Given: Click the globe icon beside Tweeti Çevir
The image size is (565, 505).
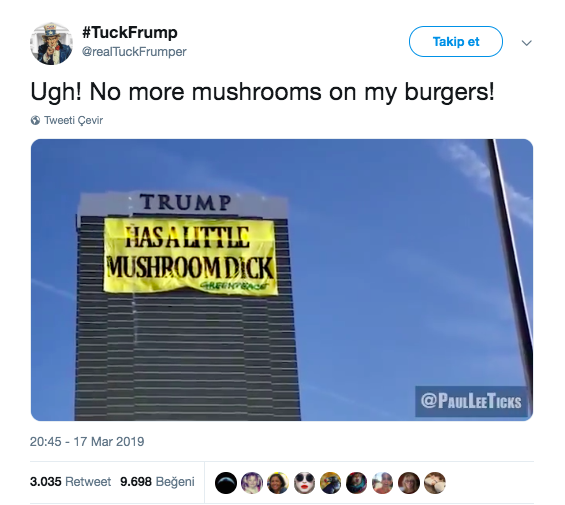Looking at the screenshot, I should click(35, 120).
